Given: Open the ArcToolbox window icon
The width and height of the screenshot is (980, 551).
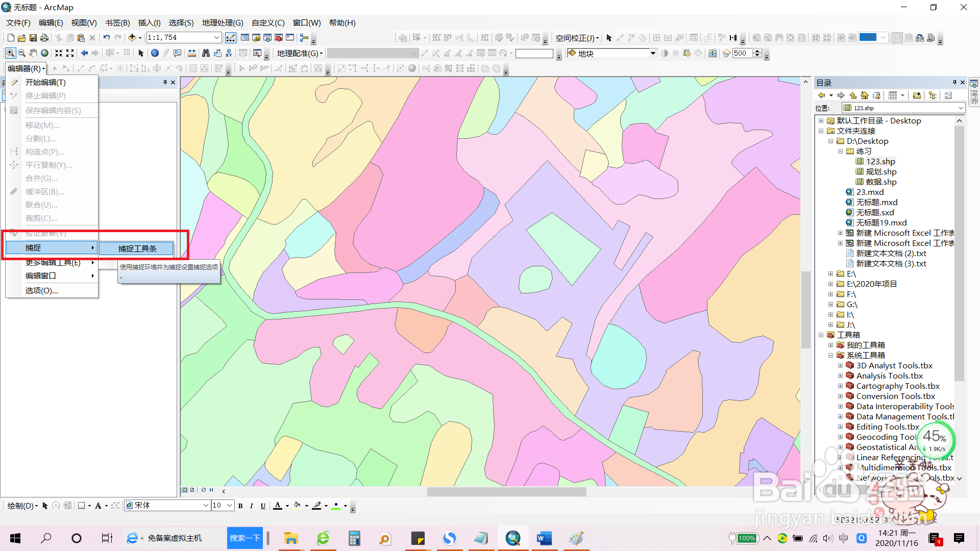Looking at the screenshot, I should 279,38.
